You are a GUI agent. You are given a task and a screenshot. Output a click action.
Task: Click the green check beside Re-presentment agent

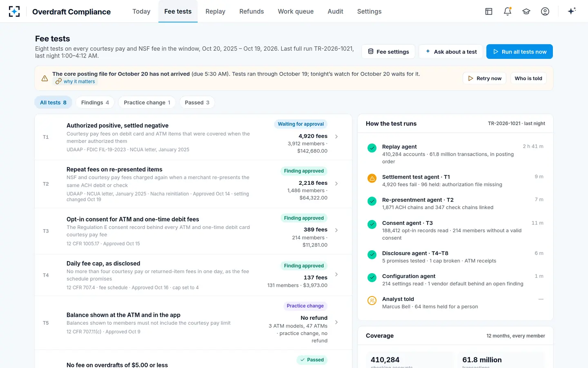pyautogui.click(x=372, y=201)
